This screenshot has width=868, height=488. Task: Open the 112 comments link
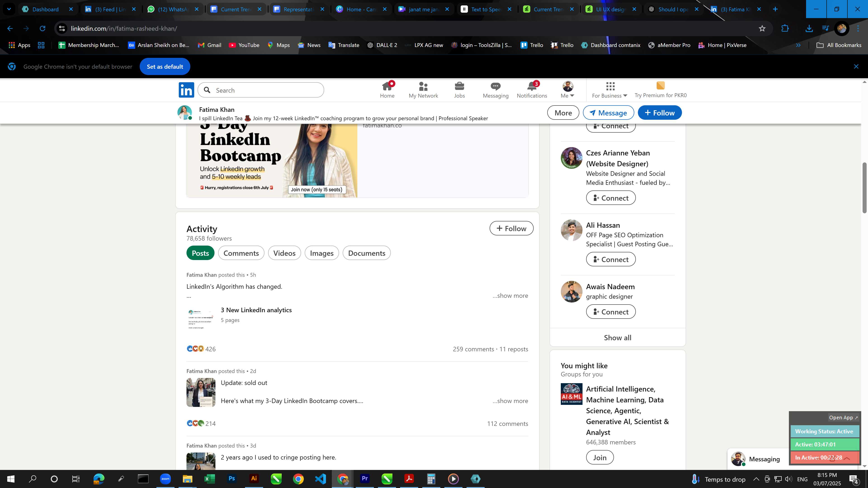pos(507,424)
